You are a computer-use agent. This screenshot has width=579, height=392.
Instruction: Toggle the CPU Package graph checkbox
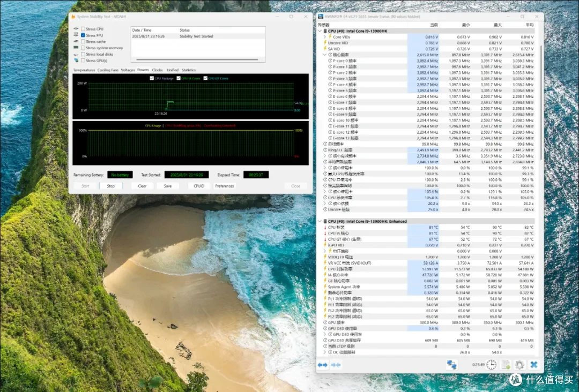coord(152,78)
